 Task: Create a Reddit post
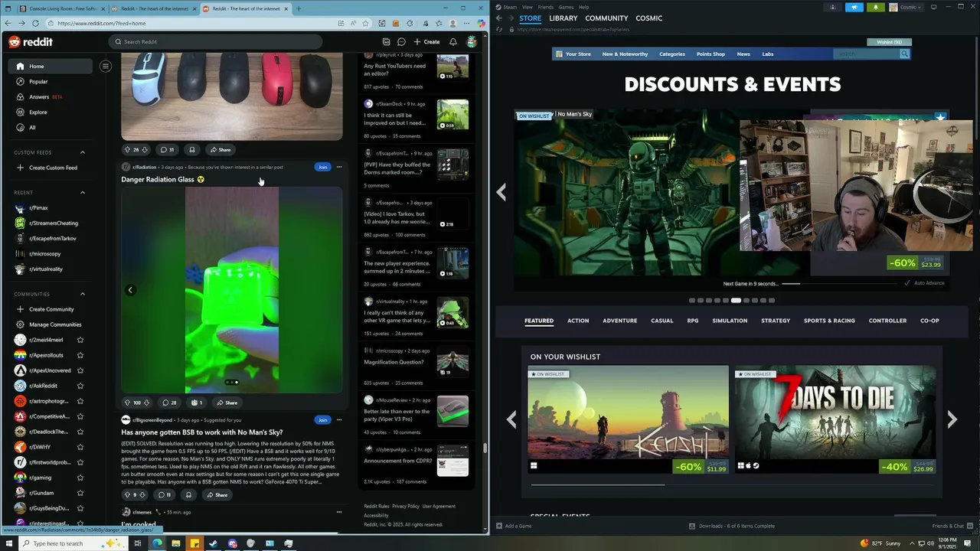pos(426,41)
